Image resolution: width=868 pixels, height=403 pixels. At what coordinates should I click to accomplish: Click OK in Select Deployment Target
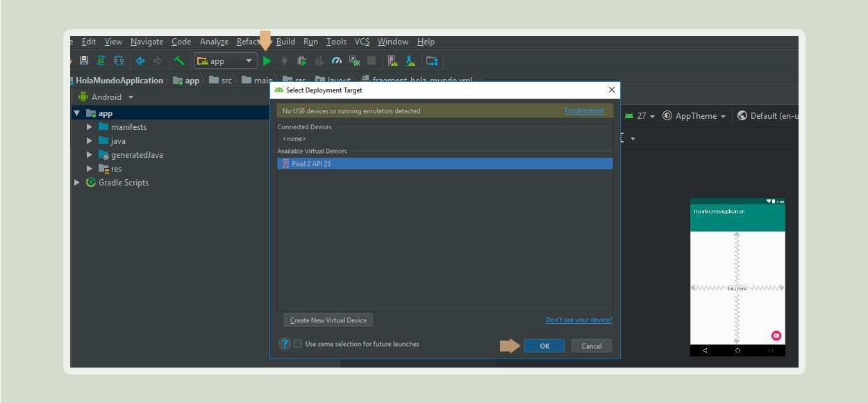pos(544,346)
